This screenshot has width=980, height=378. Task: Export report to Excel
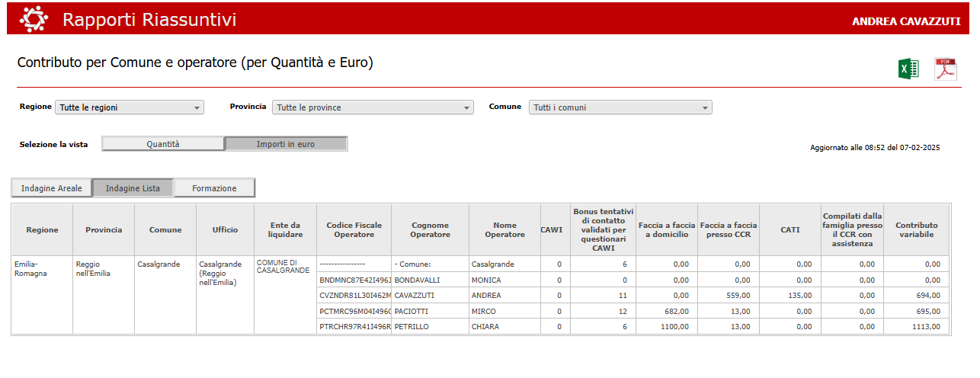tap(908, 69)
